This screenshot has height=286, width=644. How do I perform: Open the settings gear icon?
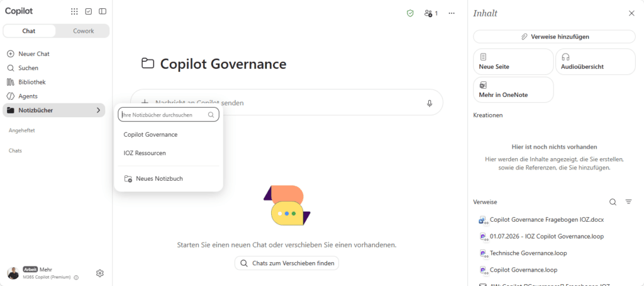[100, 273]
